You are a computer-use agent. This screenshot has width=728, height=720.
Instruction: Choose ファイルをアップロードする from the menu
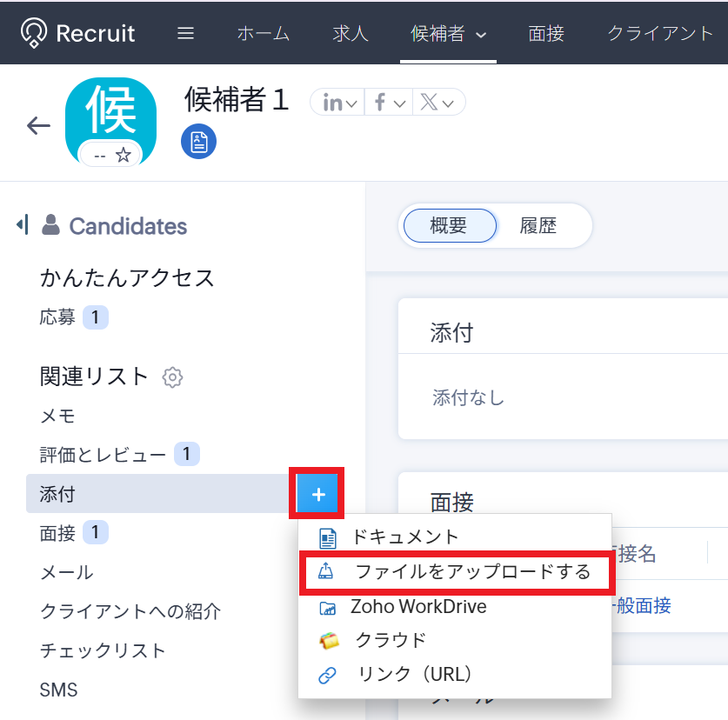tap(472, 571)
